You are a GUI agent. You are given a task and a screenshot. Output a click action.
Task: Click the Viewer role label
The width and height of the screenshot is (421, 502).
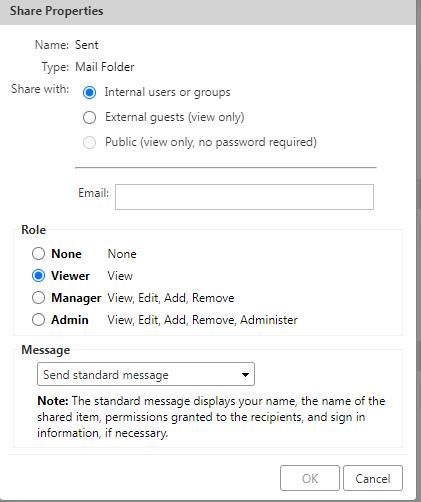pyautogui.click(x=70, y=276)
